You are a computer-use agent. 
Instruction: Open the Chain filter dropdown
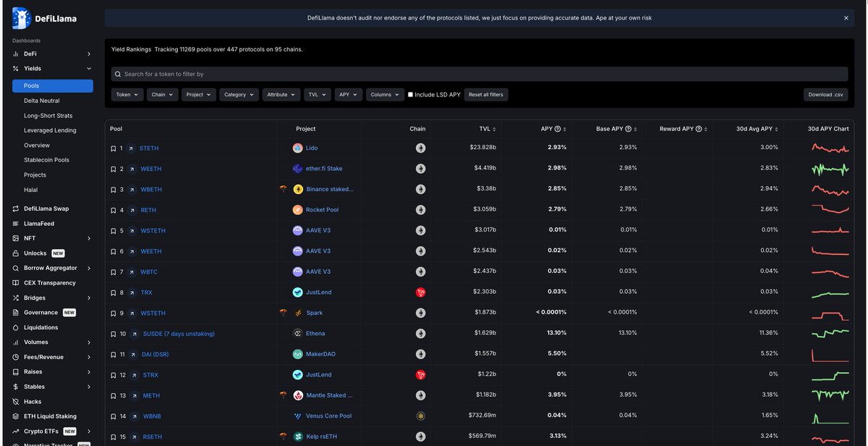click(162, 95)
